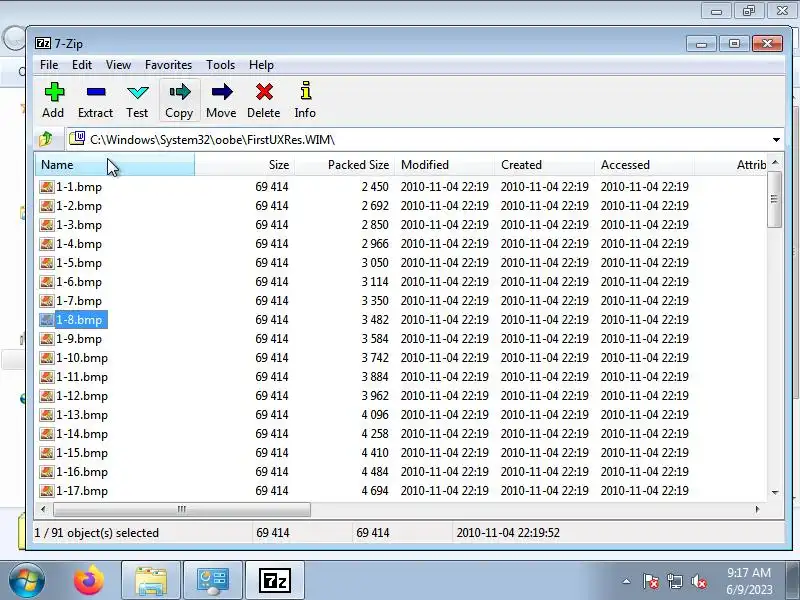Select the file name 1-15.bmp
Image resolution: width=800 pixels, height=600 pixels.
pyautogui.click(x=82, y=453)
